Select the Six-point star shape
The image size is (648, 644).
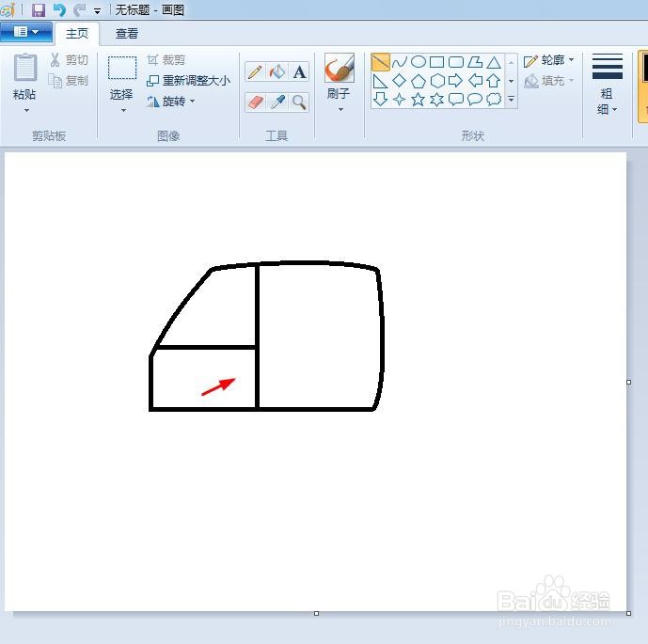[436, 99]
